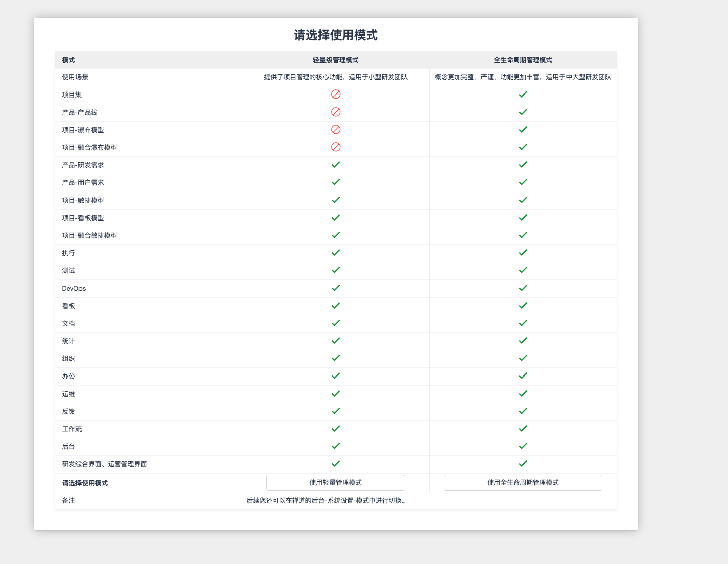Click 使用全生命周期管理模式 button
The image size is (728, 564).
[x=523, y=483]
